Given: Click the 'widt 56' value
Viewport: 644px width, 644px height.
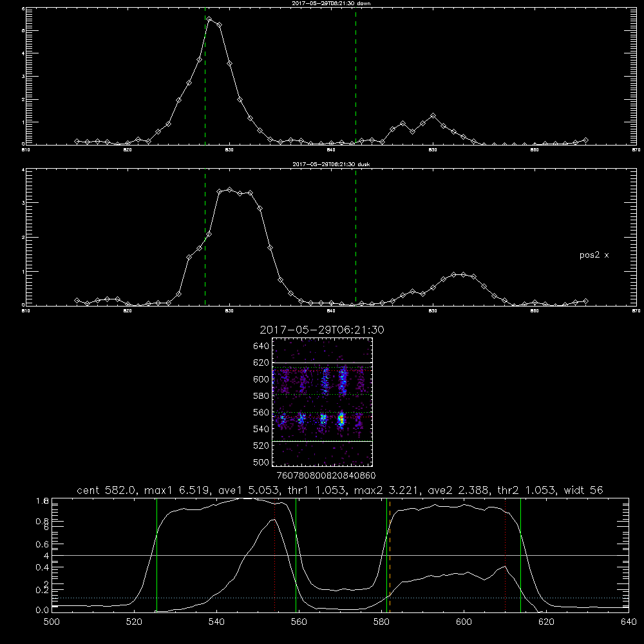Looking at the screenshot, I should (x=583, y=490).
